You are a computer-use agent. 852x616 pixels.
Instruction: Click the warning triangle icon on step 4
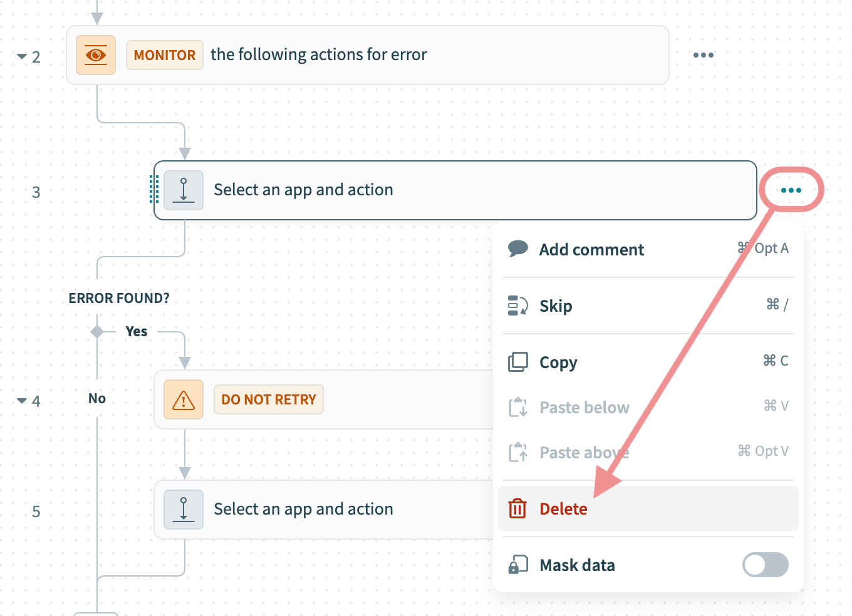[184, 399]
